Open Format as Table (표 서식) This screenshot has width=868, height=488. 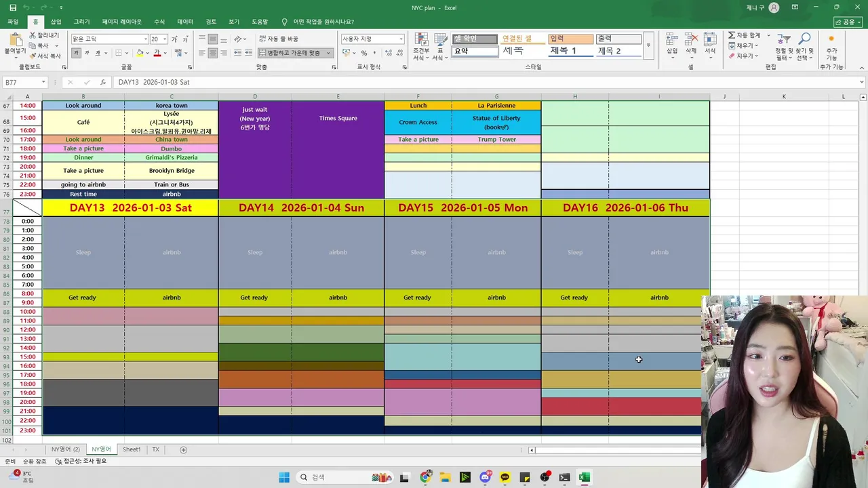point(440,47)
